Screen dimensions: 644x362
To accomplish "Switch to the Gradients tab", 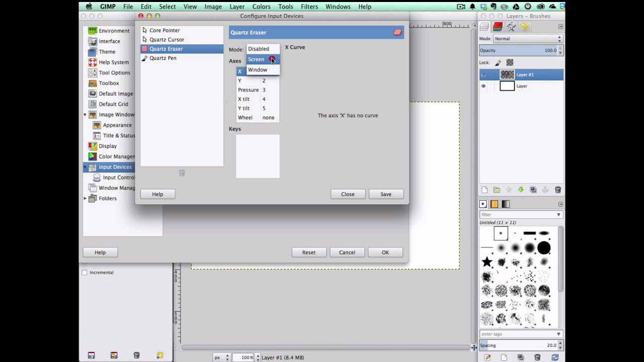I will [506, 204].
